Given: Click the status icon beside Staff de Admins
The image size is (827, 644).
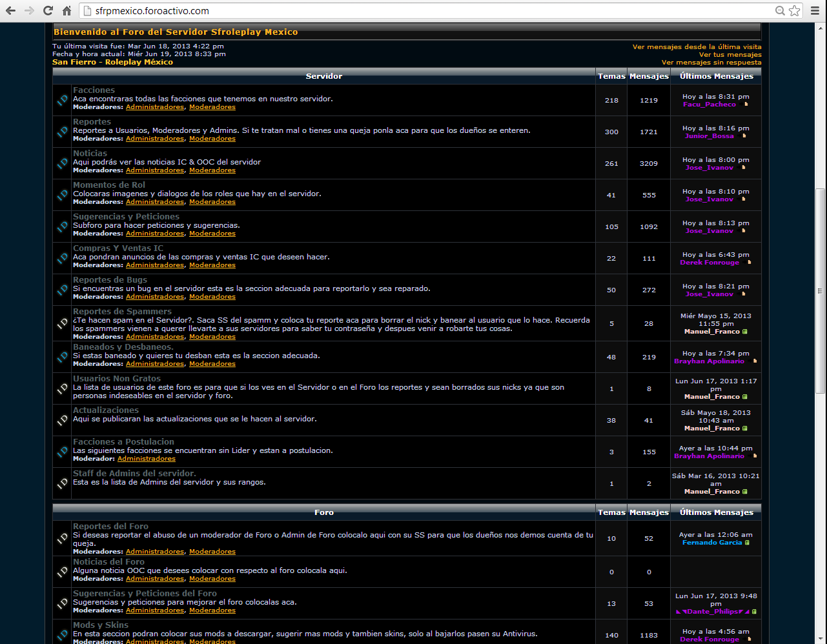Looking at the screenshot, I should coord(62,483).
